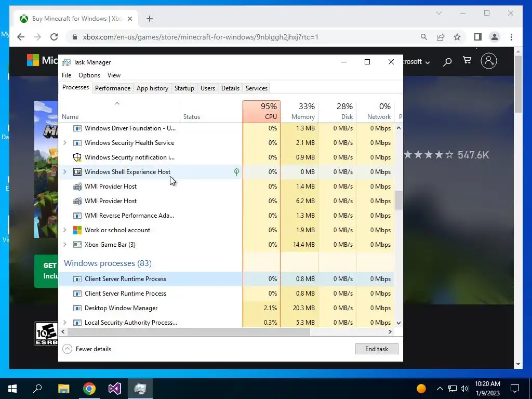
Task: Switch to the Performance tab
Action: pos(113,88)
